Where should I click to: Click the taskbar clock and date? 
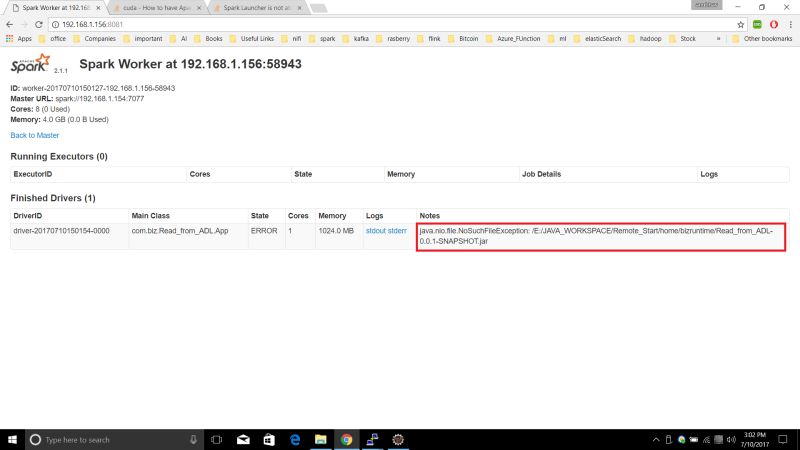click(755, 440)
